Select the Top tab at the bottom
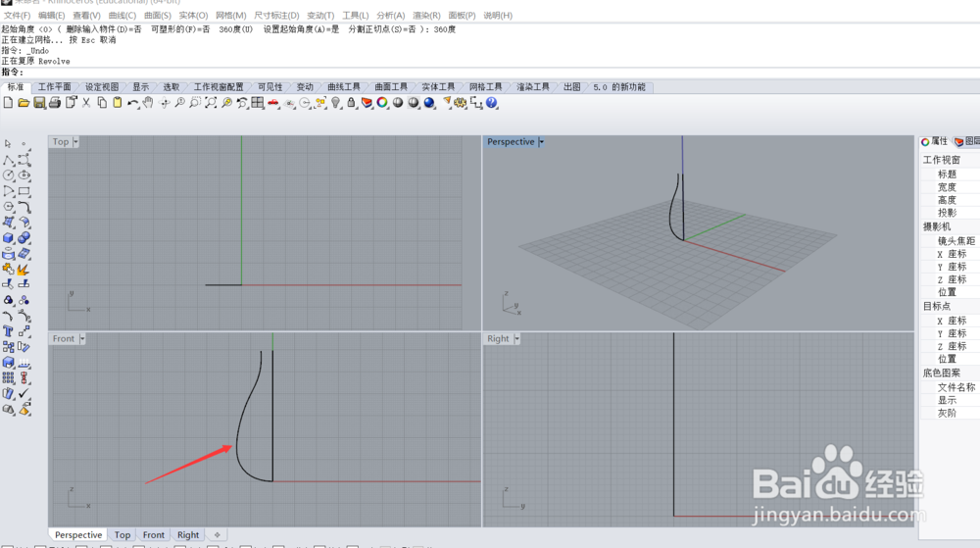 coord(122,535)
